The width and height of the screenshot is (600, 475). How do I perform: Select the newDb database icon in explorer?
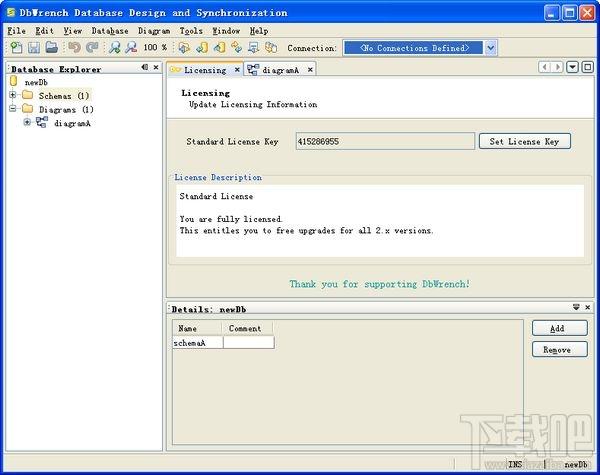click(14, 81)
